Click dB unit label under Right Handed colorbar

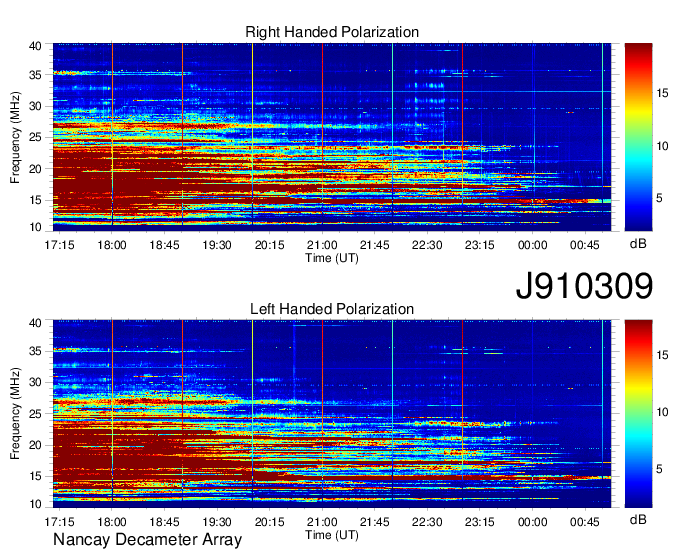(x=638, y=243)
